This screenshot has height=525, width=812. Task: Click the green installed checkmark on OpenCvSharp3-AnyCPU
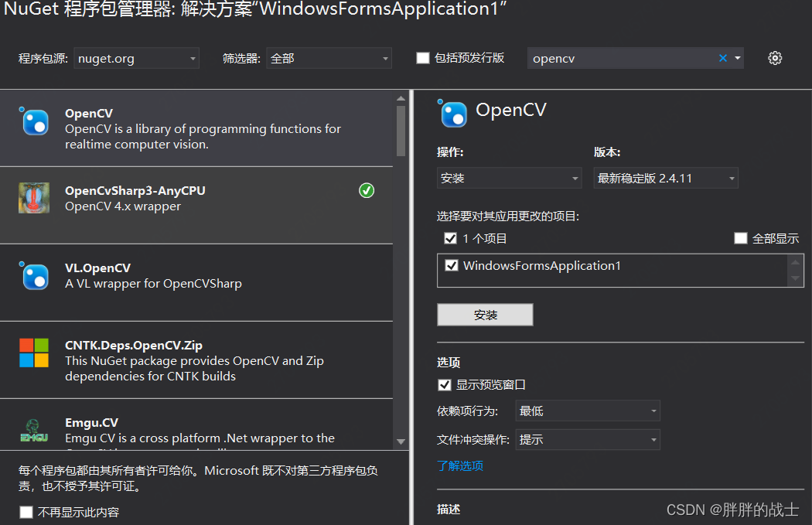point(367,190)
